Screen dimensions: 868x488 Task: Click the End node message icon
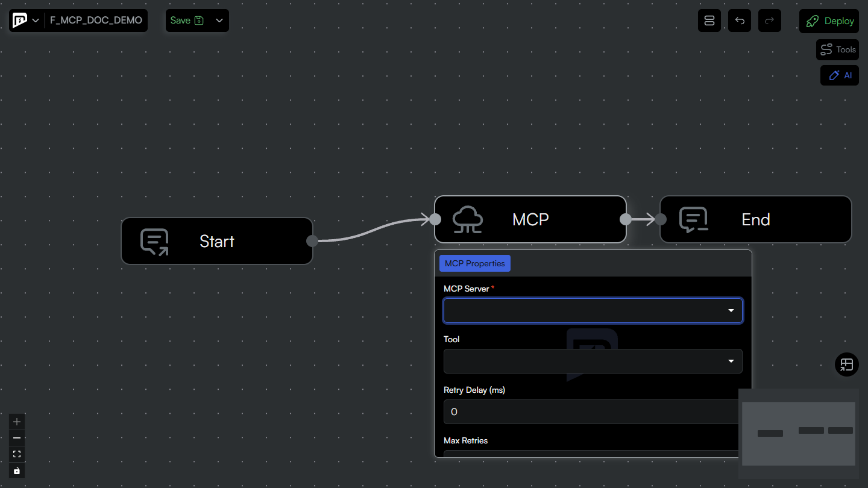(x=694, y=220)
